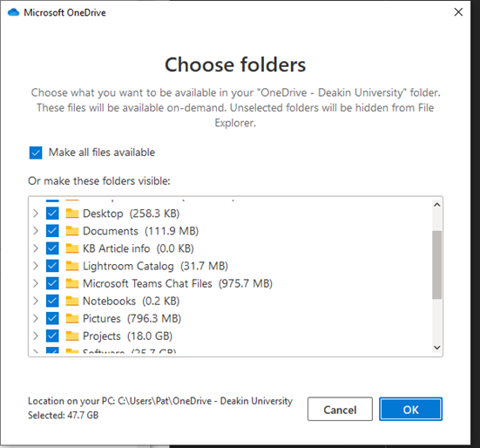This screenshot has height=448, width=480.
Task: Click the Notebooks folder icon
Action: [72, 301]
